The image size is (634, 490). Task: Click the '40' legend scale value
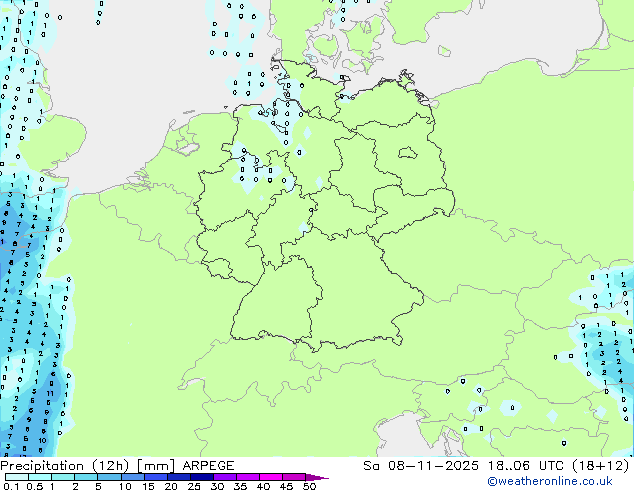[263, 486]
